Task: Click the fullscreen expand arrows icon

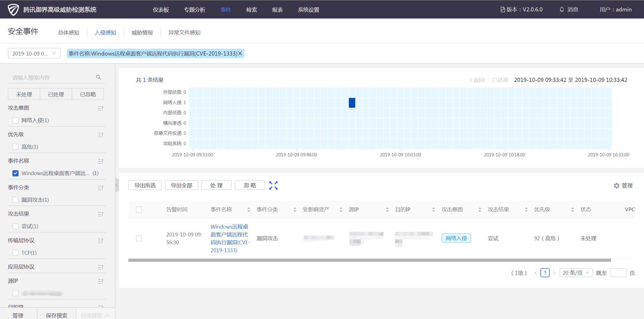Action: [273, 185]
